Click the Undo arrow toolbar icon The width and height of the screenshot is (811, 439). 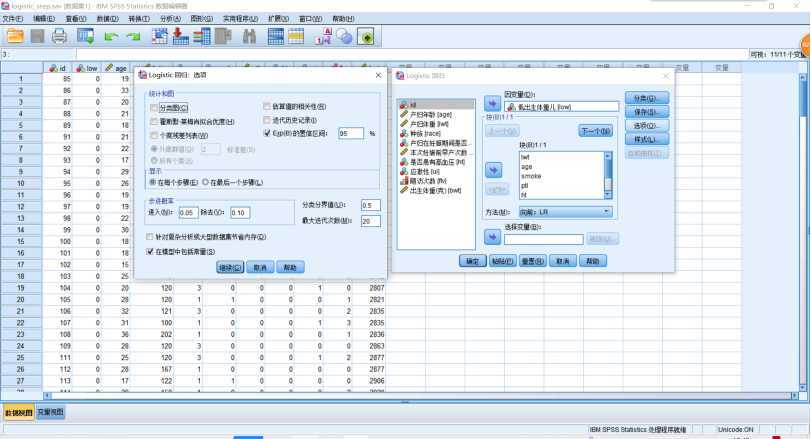[x=111, y=37]
